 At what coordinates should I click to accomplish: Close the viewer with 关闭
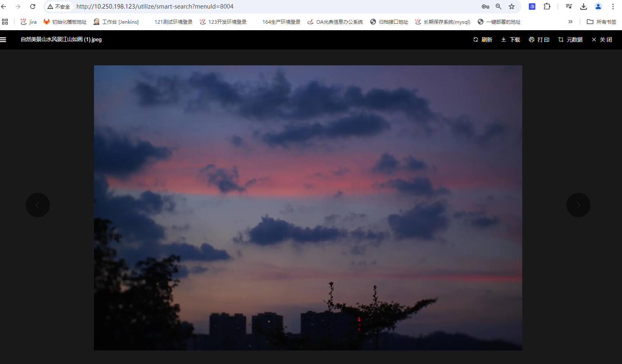click(602, 40)
